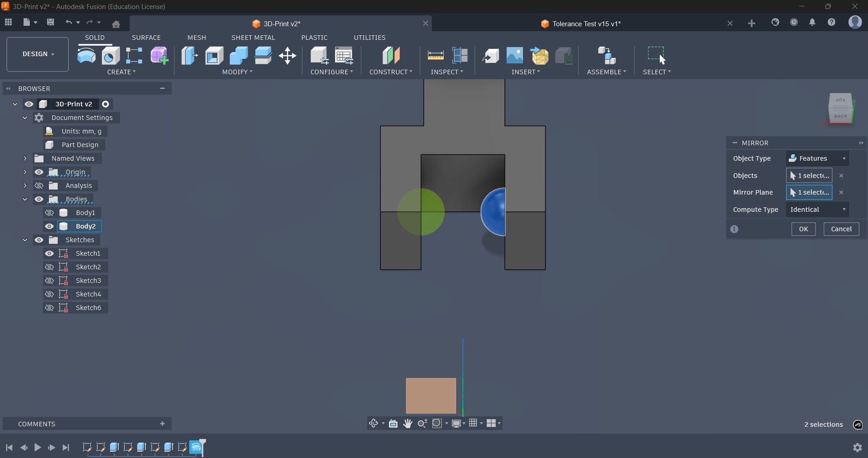This screenshot has width=868, height=458.
Task: Open the Design workspace dropdown
Action: (38, 54)
